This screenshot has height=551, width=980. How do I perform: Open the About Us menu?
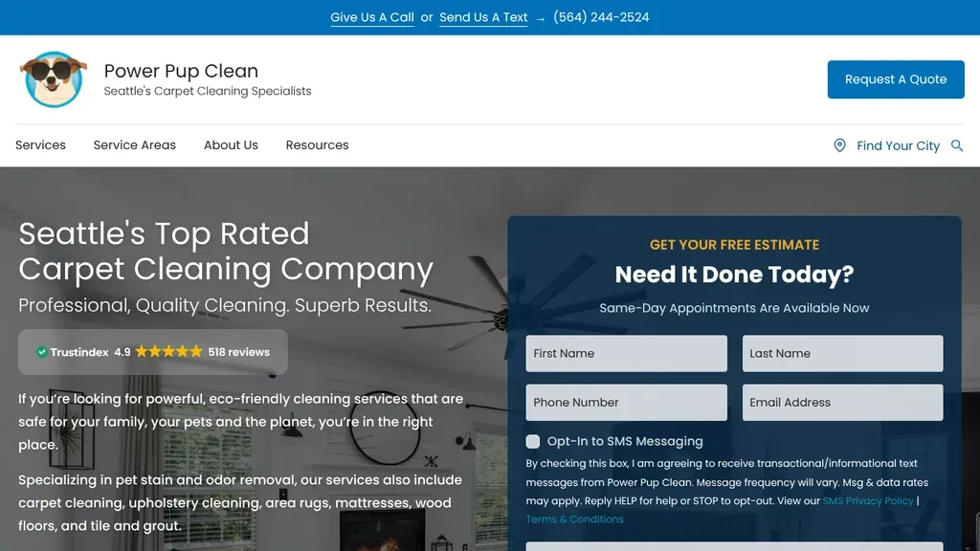click(x=231, y=145)
